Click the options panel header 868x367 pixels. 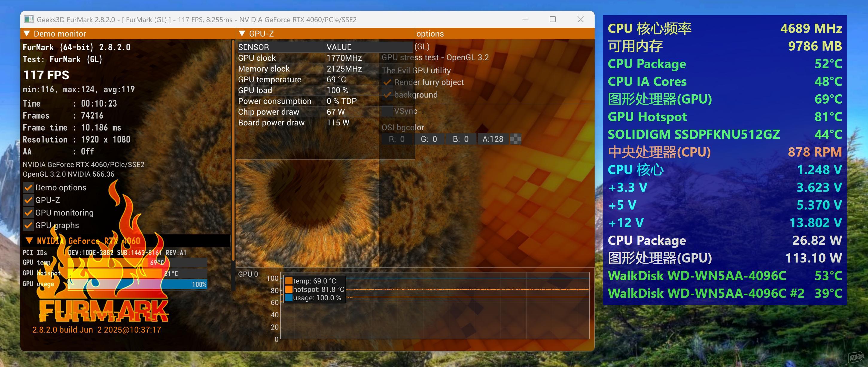504,34
